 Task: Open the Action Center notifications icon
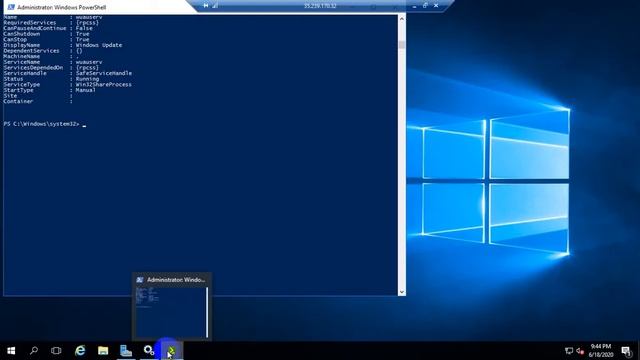tap(626, 351)
